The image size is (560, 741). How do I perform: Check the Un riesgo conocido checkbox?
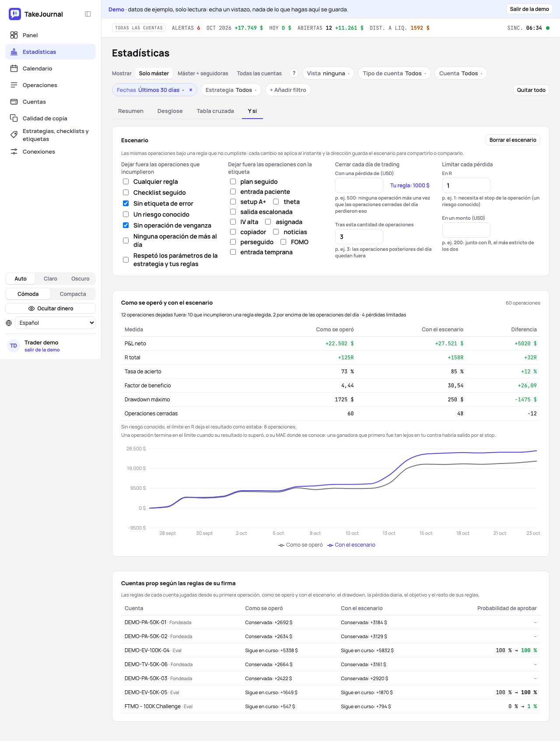(x=126, y=214)
